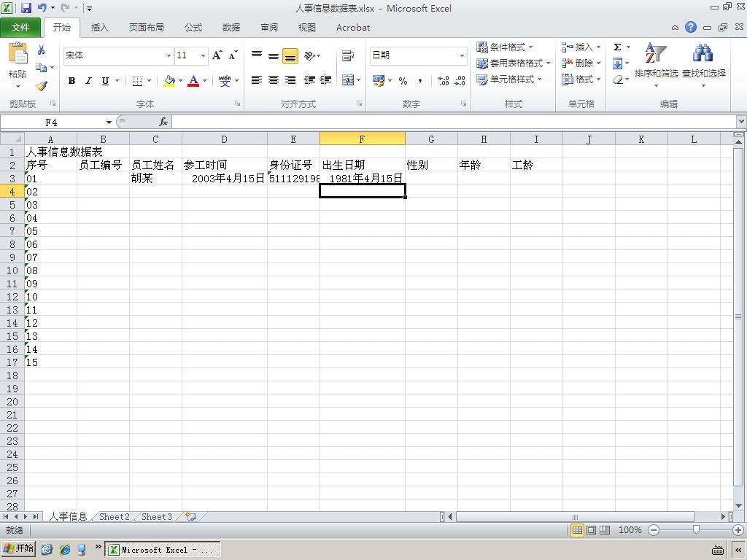This screenshot has width=747, height=560.
Task: Click Microsoft Excel taskbar button
Action: pos(163,550)
